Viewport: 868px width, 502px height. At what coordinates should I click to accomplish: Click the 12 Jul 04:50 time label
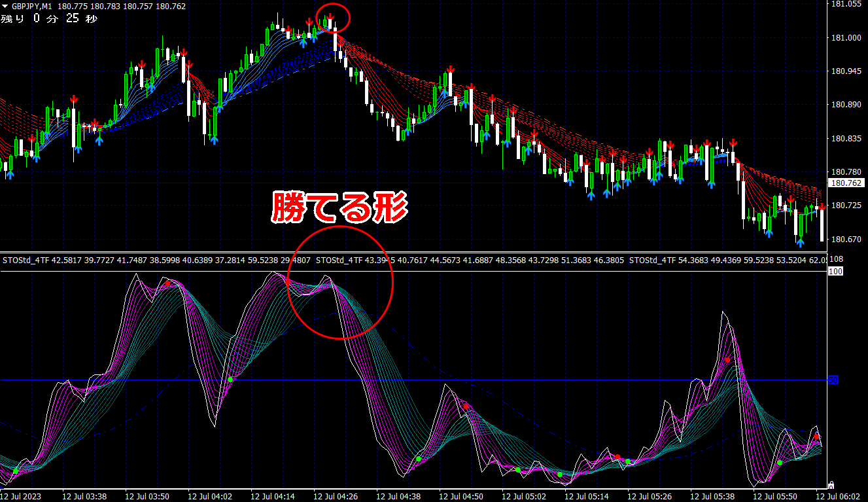(x=462, y=495)
